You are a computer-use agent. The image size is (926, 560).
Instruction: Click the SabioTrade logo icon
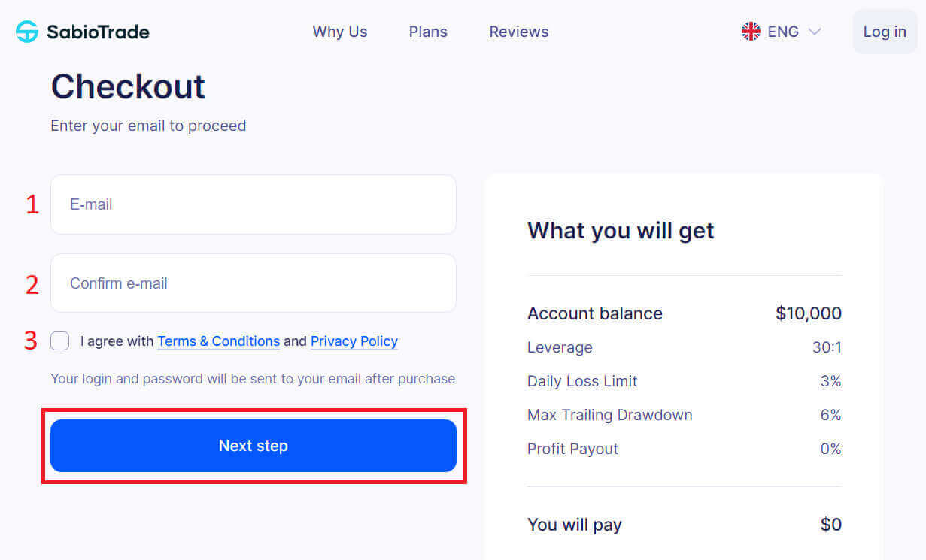pyautogui.click(x=26, y=31)
